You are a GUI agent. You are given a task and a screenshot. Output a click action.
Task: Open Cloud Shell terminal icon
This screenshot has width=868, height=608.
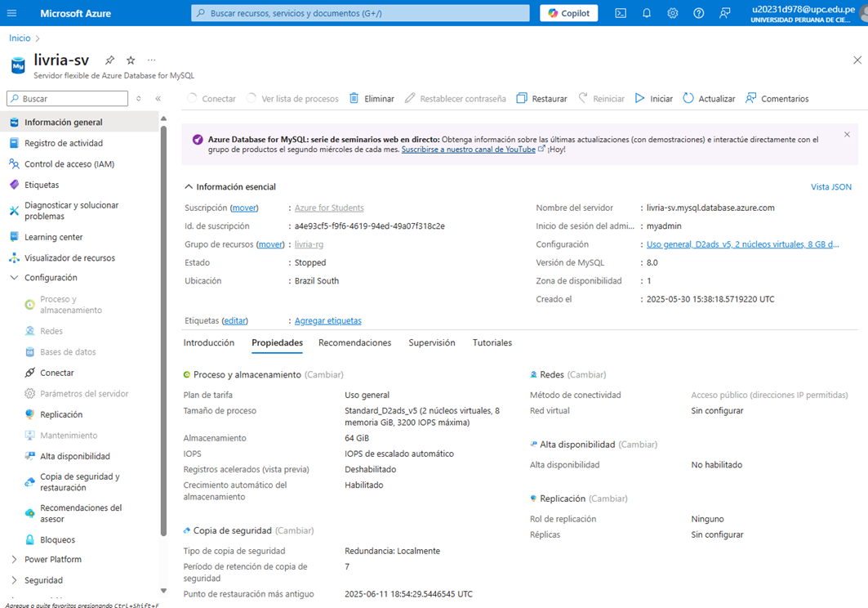click(621, 13)
